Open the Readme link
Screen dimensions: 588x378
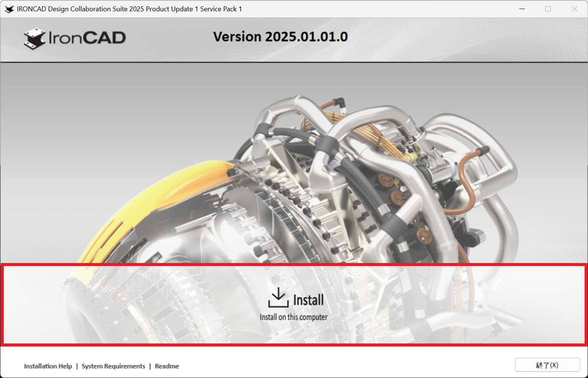click(x=167, y=366)
